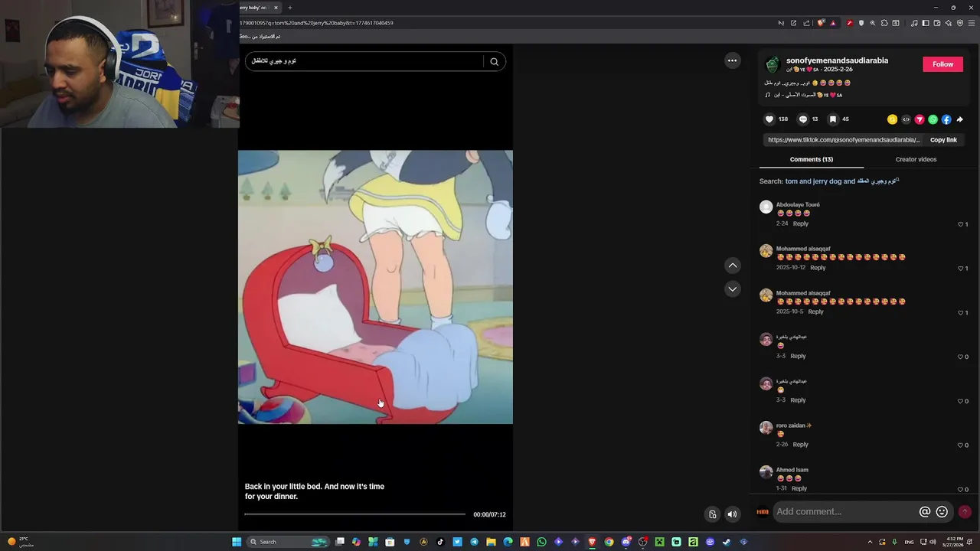Share the video to WhatsApp
This screenshot has height=551, width=980.
click(x=933, y=119)
